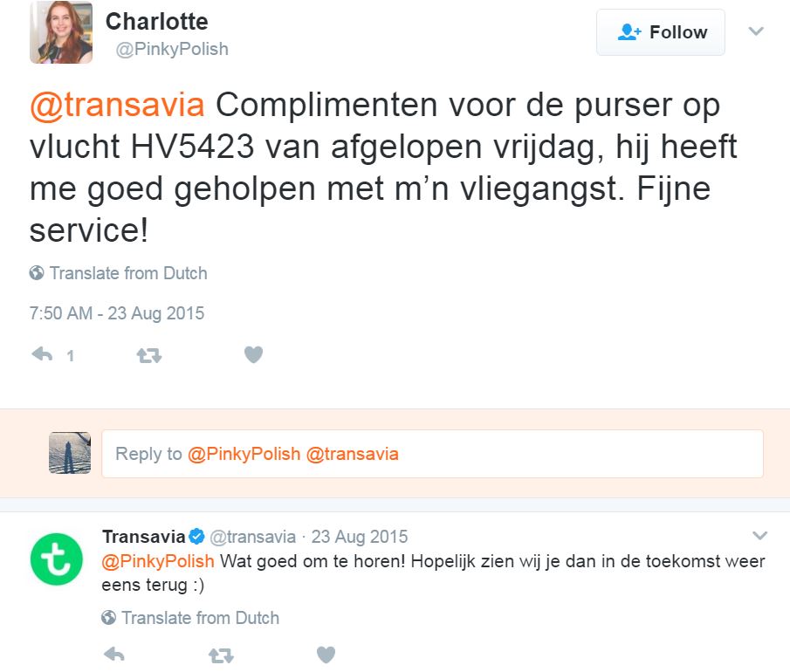Like Charlotte's tweet with the heart
The width and height of the screenshot is (790, 672).
[x=253, y=354]
